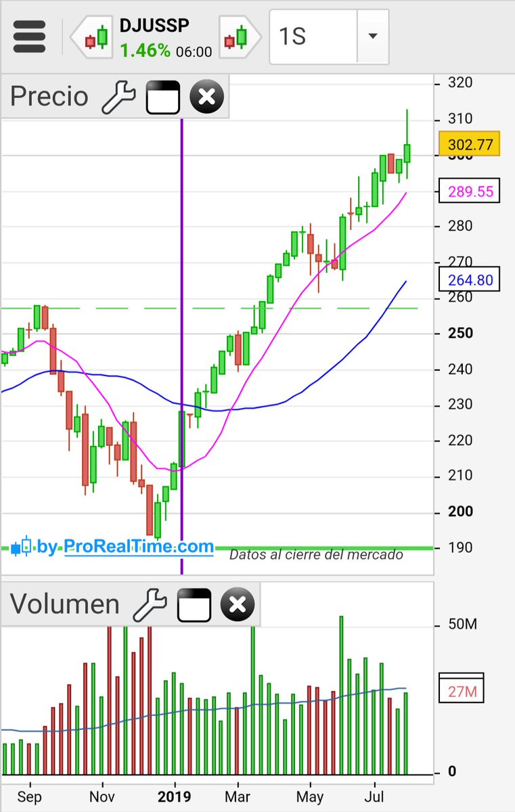Select the 302.77 current price label
The height and width of the screenshot is (812, 515).
(x=470, y=143)
